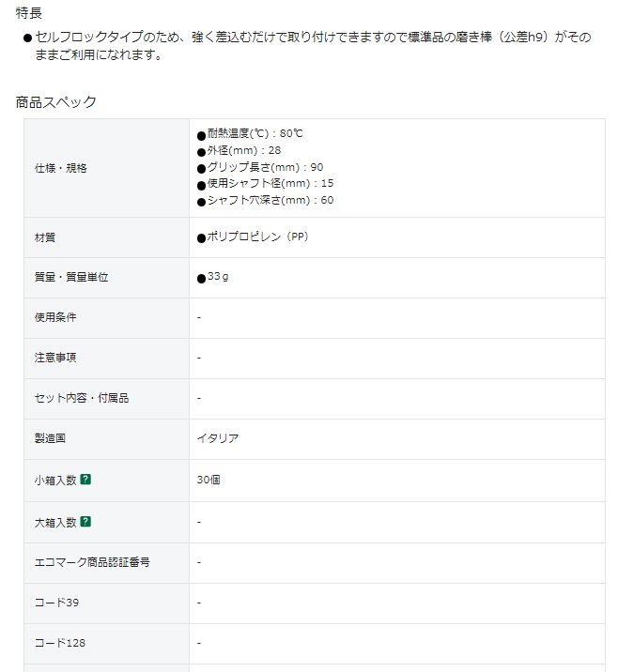Select the 仕様・規格 row label

[x=60, y=167]
